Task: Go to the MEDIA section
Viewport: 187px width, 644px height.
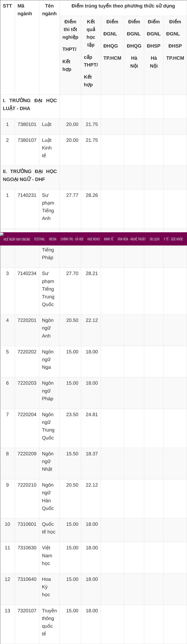Action: (53, 239)
